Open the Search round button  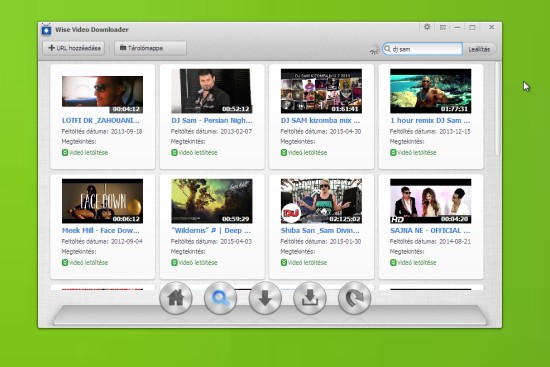(x=220, y=298)
